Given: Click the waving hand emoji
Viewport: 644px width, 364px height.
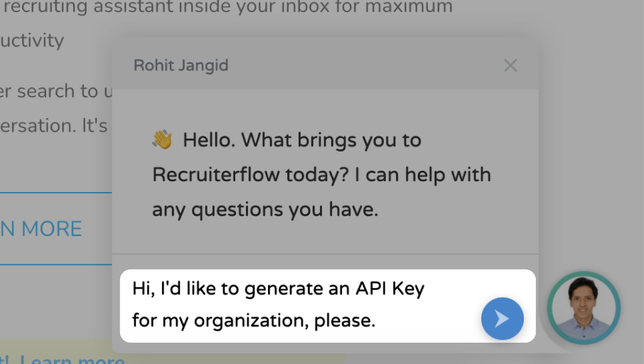Looking at the screenshot, I should click(163, 139).
